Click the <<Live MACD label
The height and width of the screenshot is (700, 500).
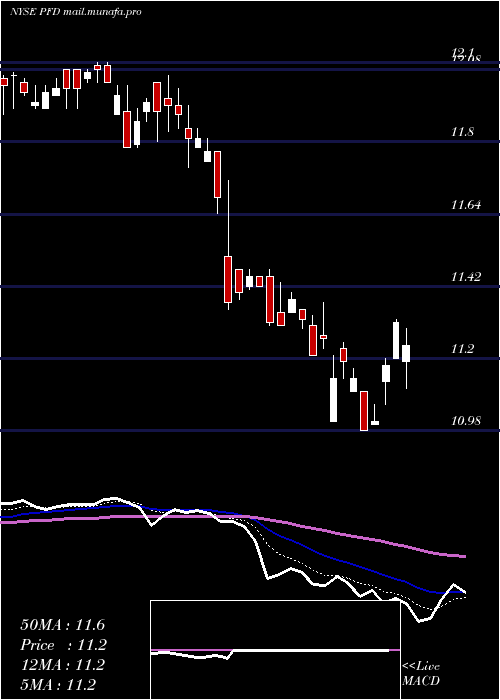(421, 673)
